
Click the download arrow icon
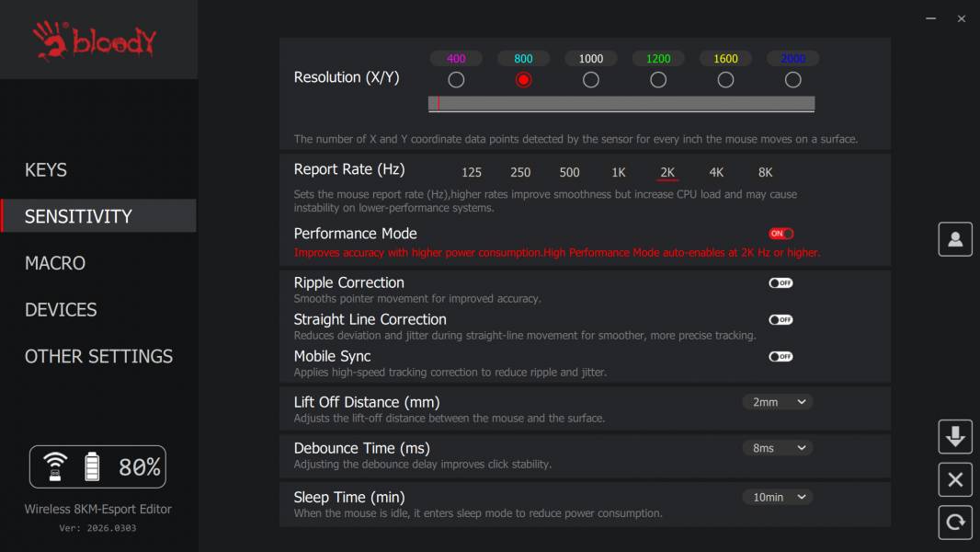955,436
